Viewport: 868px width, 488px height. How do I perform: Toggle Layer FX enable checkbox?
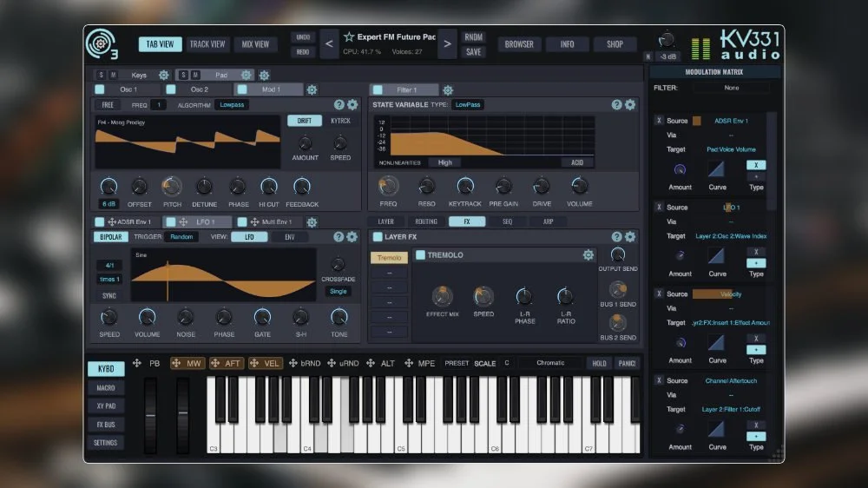[x=378, y=236]
